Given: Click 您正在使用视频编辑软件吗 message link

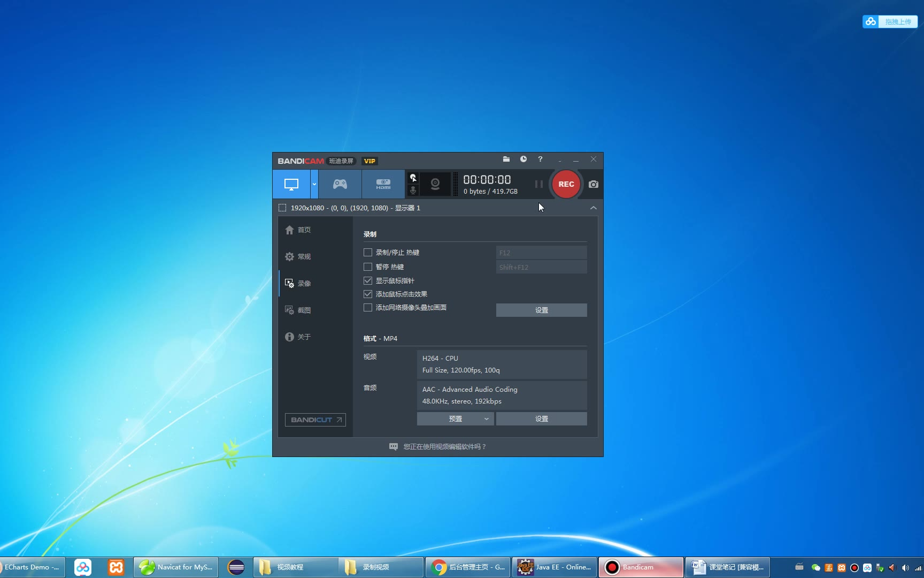Looking at the screenshot, I should [438, 446].
